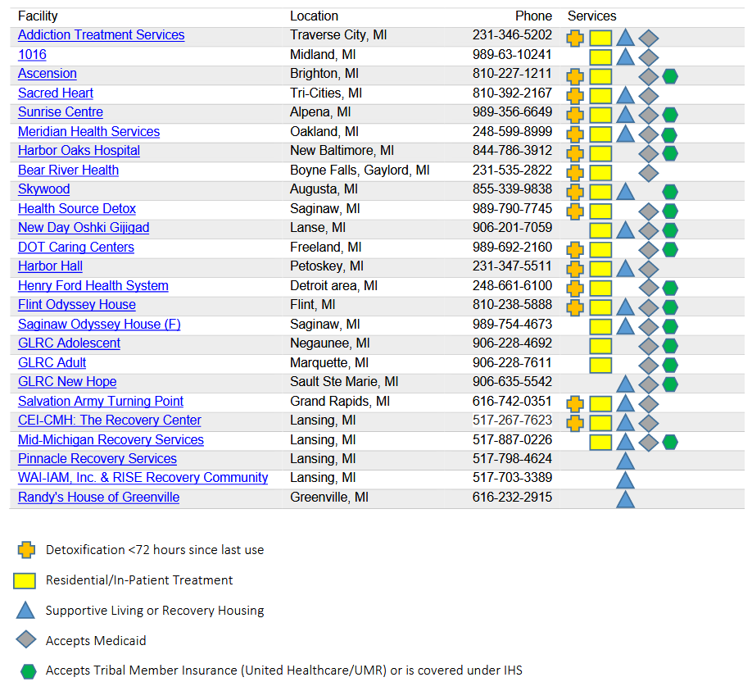Viewport: 752px width, 700px height.
Task: Visit the Sunrise Centre link
Action: [x=61, y=111]
